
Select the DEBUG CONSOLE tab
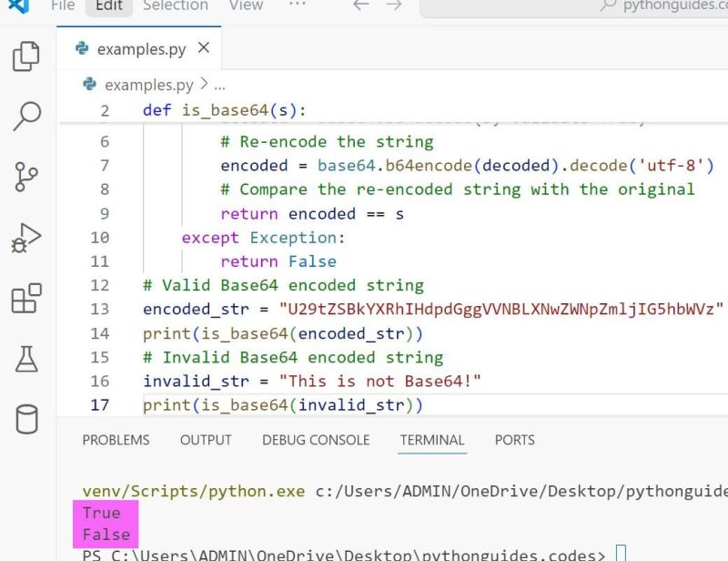[315, 440]
